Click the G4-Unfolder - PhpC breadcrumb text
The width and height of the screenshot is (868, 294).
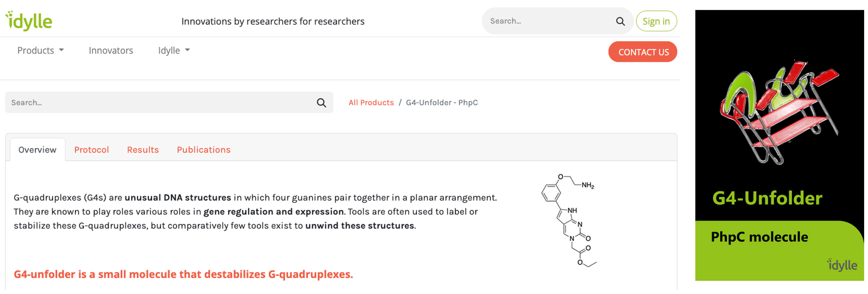[x=442, y=103]
